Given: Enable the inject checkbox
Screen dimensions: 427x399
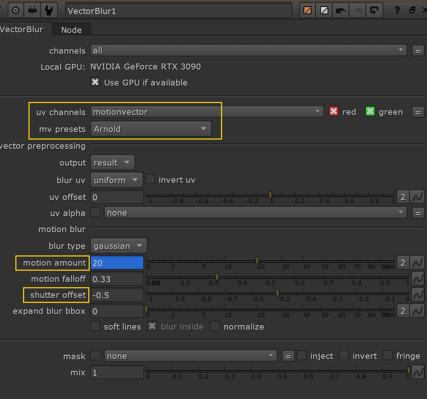Looking at the screenshot, I should [302, 355].
